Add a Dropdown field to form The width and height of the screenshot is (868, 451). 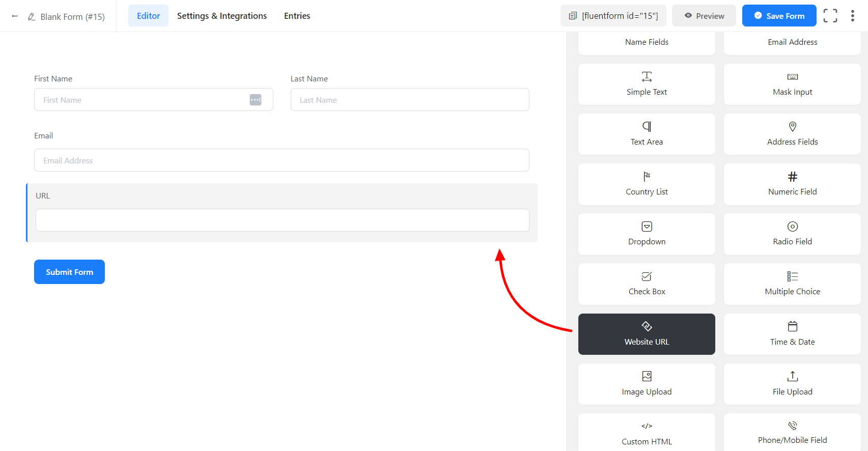click(x=647, y=234)
